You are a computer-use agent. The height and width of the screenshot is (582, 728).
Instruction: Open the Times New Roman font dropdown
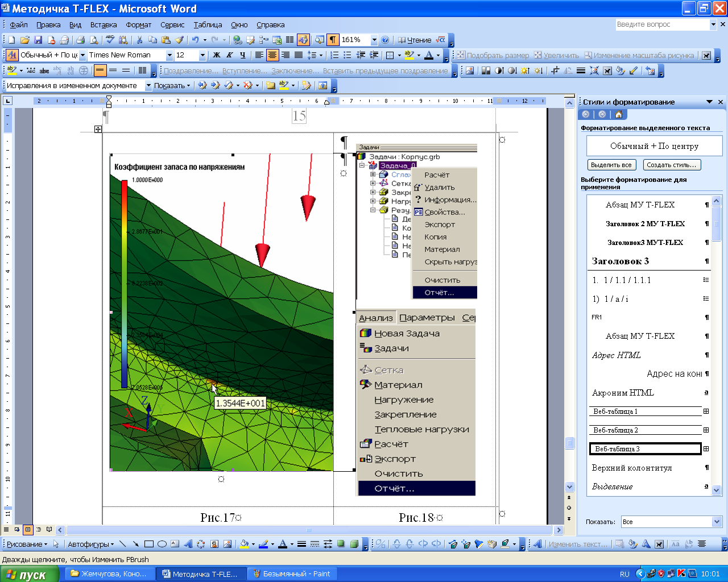[169, 55]
